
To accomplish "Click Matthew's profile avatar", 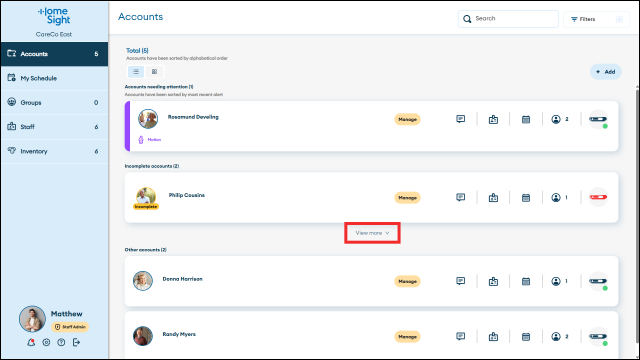I will click(x=32, y=319).
